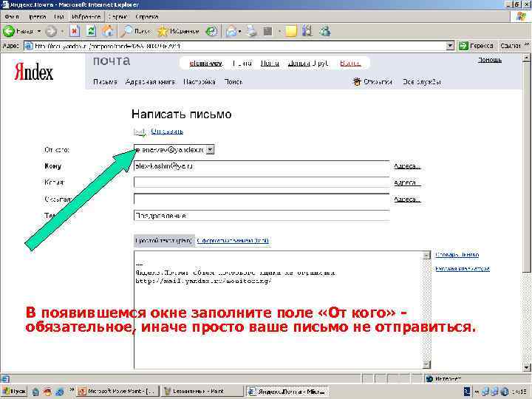Click the gray Edit icon after Print
This screenshot has height=399, width=532.
(268, 32)
